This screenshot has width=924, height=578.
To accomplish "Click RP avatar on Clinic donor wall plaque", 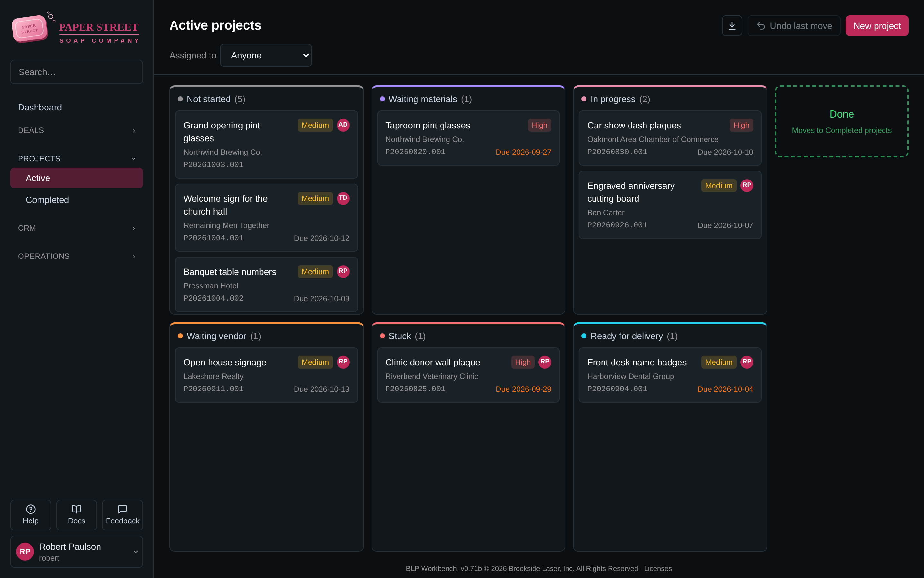I will (x=544, y=362).
